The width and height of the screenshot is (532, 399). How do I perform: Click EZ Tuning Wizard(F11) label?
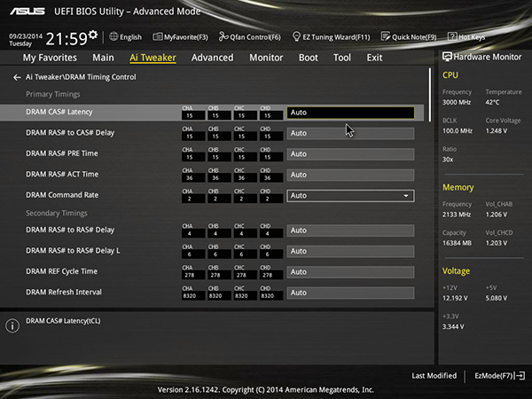click(336, 37)
